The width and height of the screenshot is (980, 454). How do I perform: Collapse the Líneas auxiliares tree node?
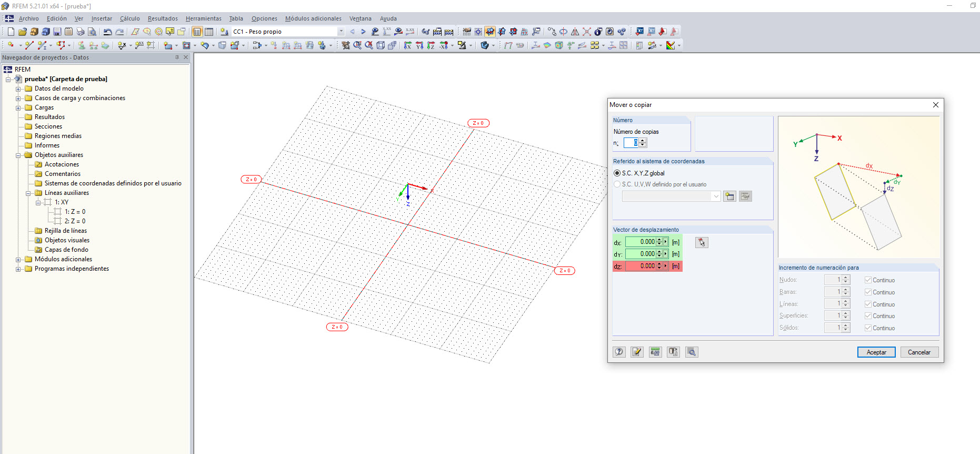tap(28, 193)
